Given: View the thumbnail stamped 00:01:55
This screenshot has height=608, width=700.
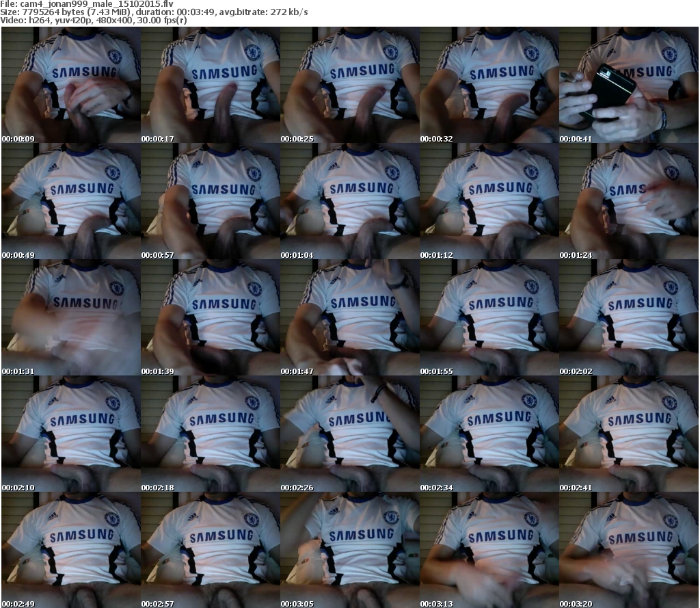Looking at the screenshot, I should [x=489, y=317].
